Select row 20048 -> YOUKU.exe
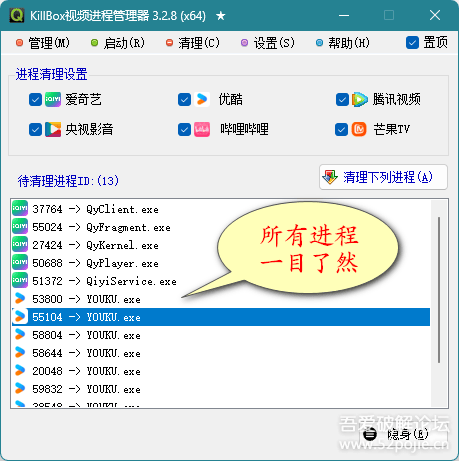The height and width of the screenshot is (461, 459). pos(221,371)
